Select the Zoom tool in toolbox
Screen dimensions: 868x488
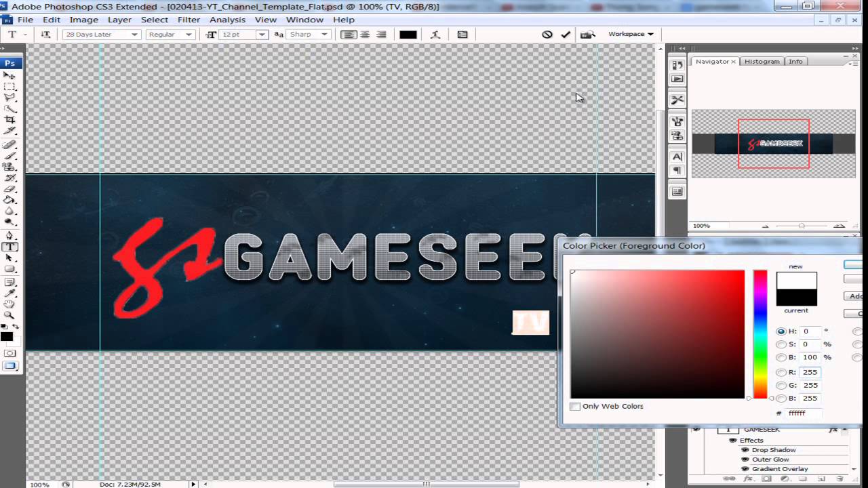point(9,314)
